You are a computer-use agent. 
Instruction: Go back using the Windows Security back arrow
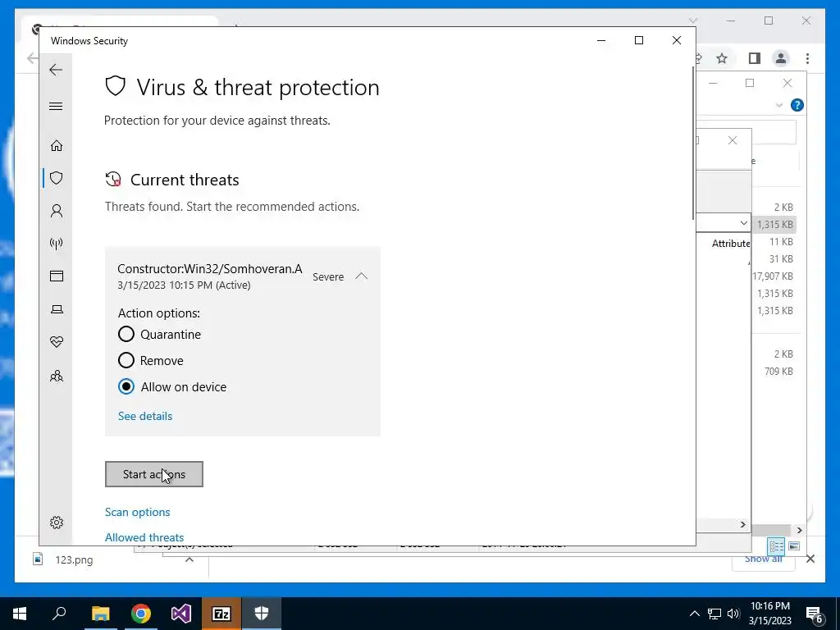click(x=56, y=70)
